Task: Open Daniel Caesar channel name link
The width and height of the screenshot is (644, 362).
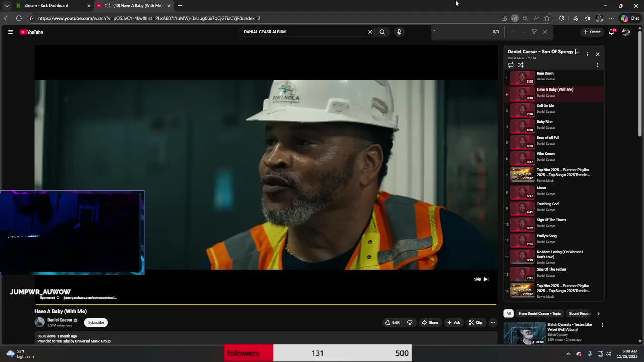Action: pos(60,320)
